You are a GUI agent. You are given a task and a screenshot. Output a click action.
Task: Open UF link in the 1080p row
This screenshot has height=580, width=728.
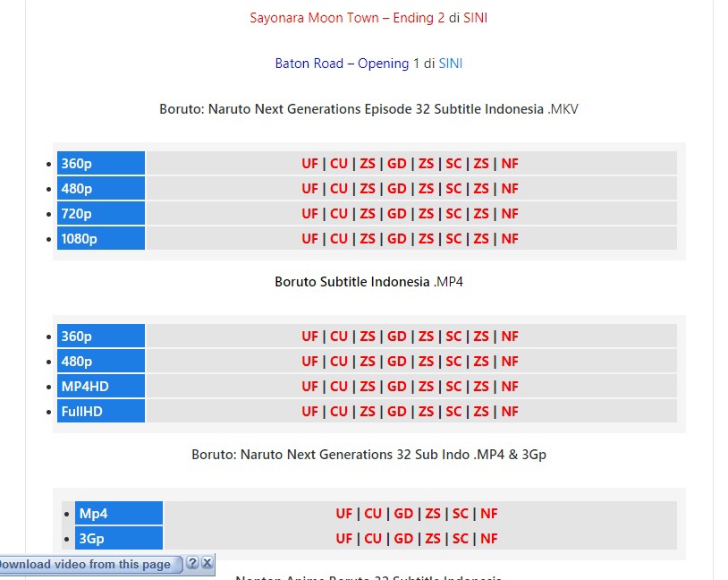[x=309, y=239]
